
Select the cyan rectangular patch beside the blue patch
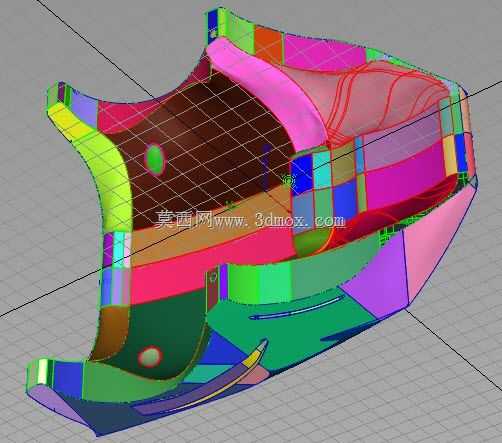322,170
